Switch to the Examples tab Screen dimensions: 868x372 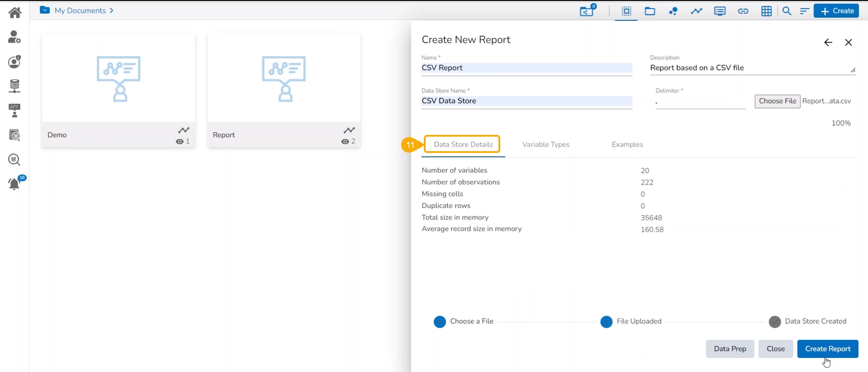tap(627, 144)
